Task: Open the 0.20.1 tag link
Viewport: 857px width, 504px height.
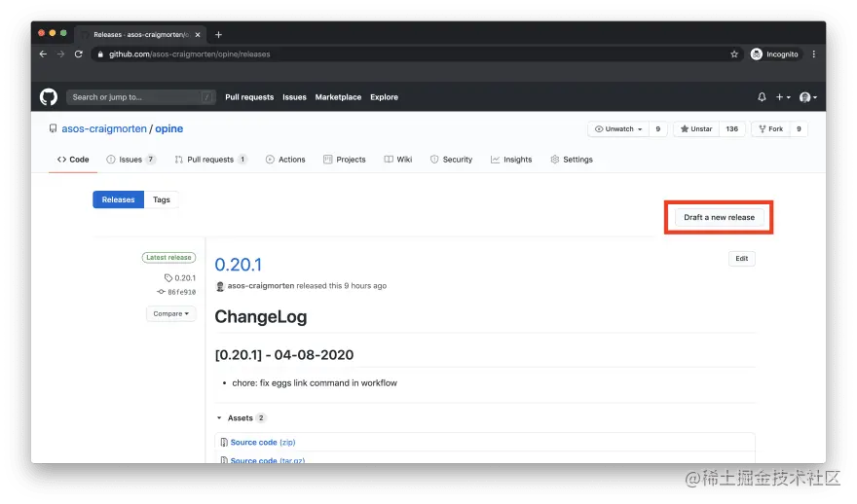Action: point(180,278)
